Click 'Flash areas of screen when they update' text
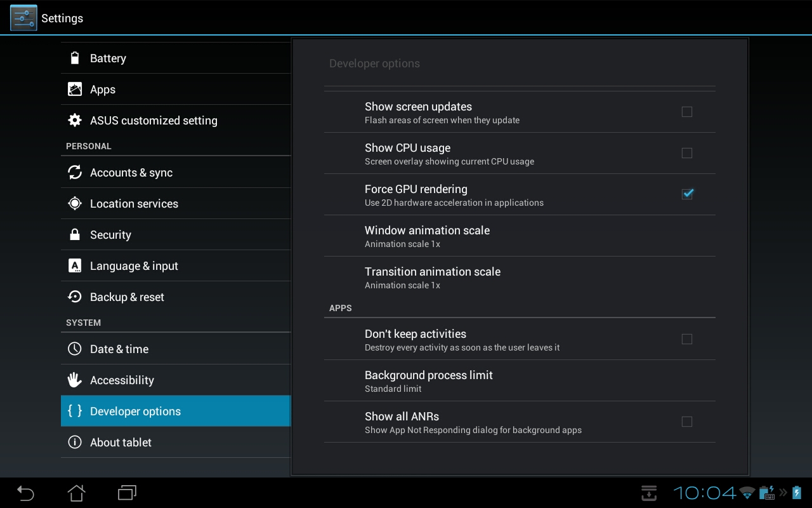 pos(442,120)
